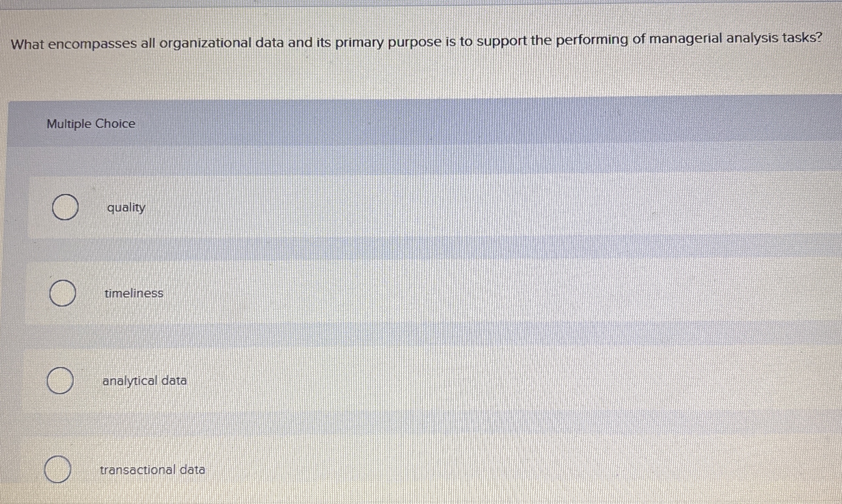Image resolution: width=842 pixels, height=504 pixels.
Task: Click the timeliness answer label
Action: pos(133,293)
